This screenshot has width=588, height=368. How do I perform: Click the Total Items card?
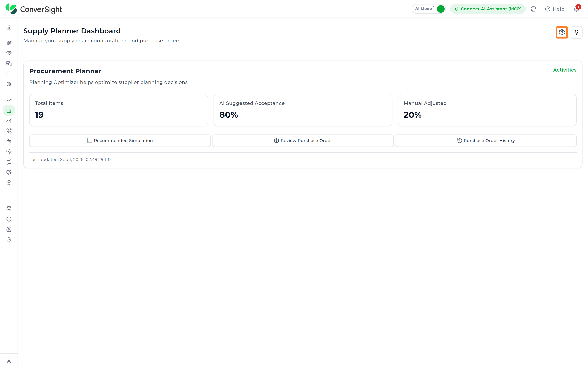[x=118, y=110]
